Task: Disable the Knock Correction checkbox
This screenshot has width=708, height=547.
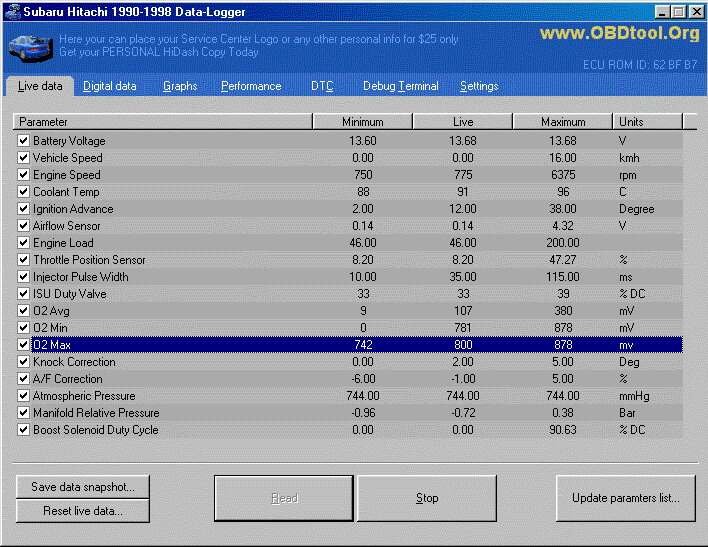Action: (x=23, y=362)
